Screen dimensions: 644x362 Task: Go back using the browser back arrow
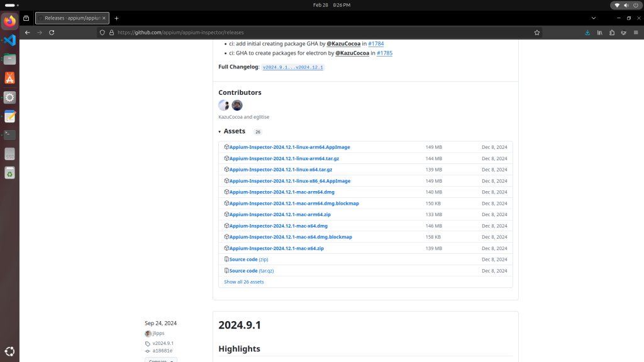coord(28,32)
